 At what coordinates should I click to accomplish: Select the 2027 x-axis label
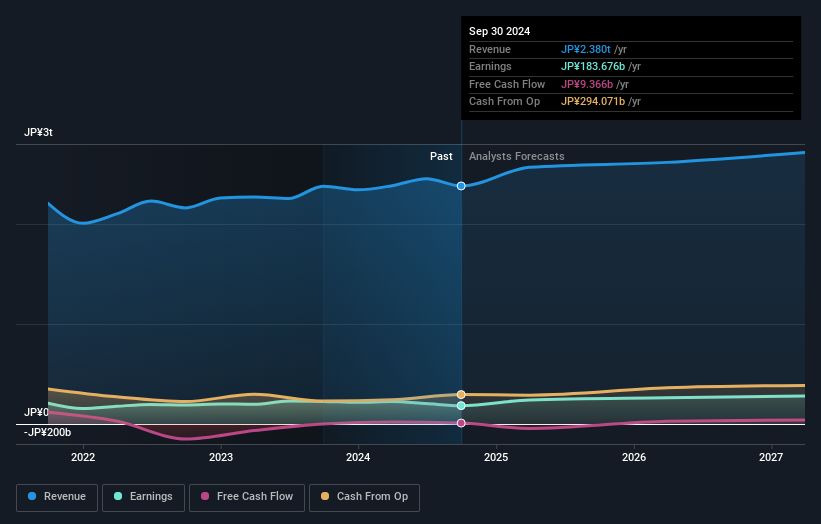(771, 458)
